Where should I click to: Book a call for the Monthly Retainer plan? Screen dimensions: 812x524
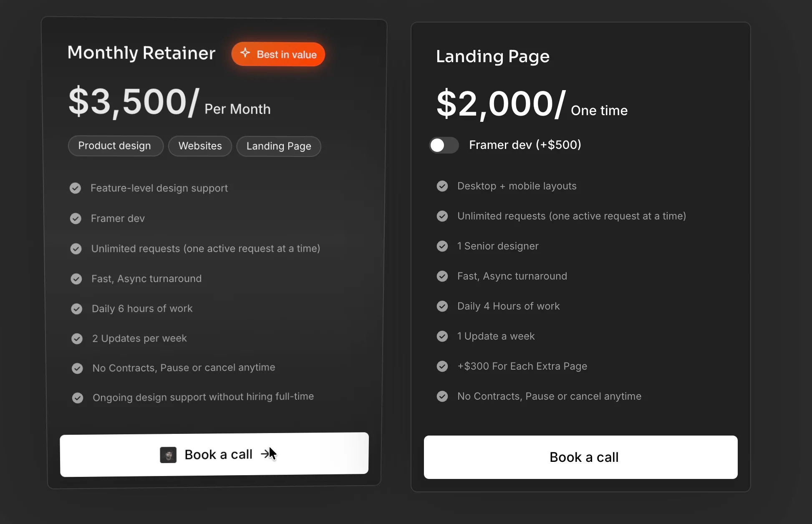click(x=214, y=454)
